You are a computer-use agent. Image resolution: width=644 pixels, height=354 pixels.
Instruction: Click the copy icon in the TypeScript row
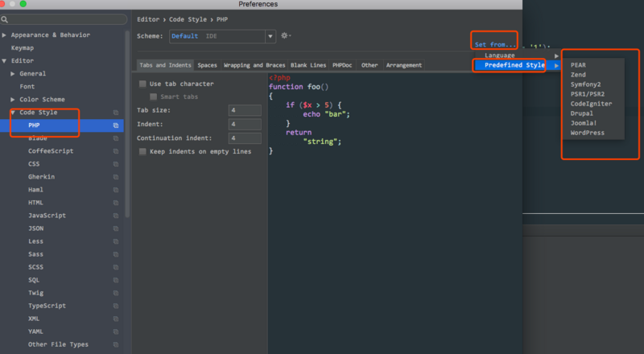pos(116,306)
